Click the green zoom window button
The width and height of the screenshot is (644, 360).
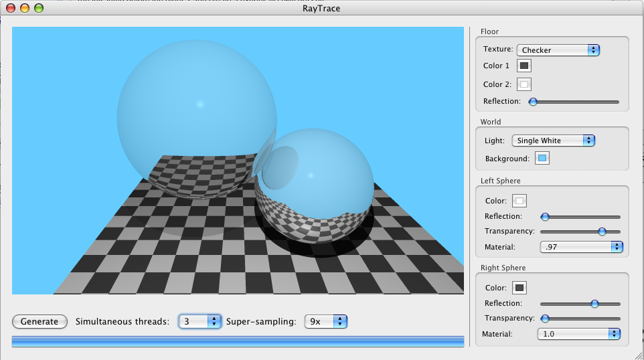(39, 9)
